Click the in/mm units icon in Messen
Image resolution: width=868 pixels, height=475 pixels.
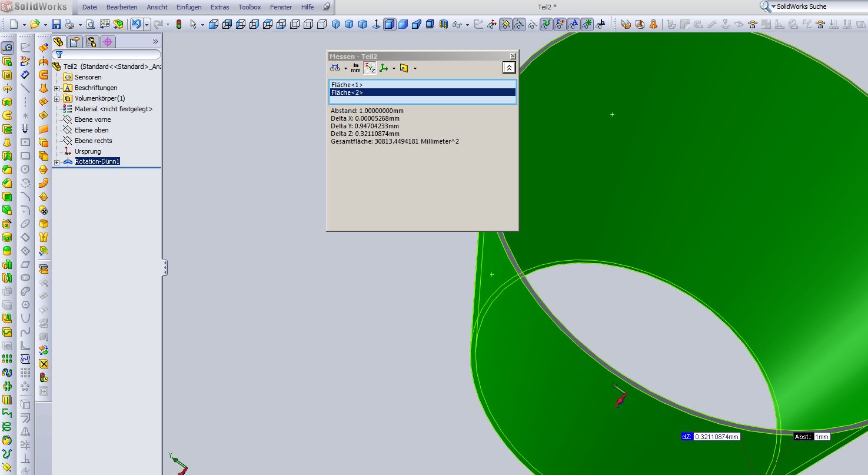(355, 68)
